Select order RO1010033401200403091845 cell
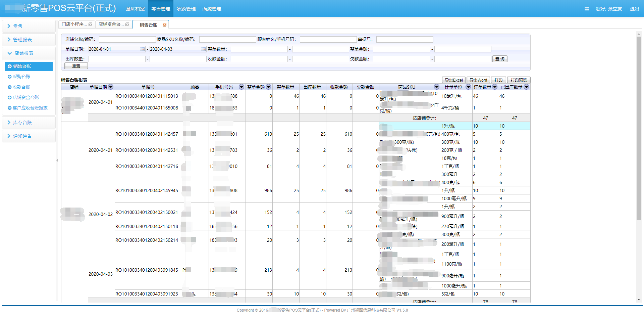 tap(148, 270)
